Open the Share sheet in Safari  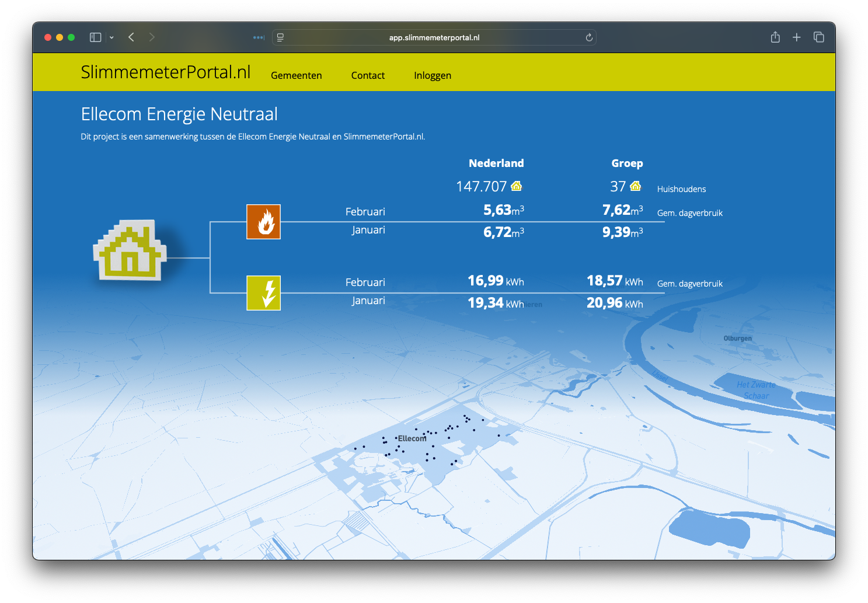point(775,37)
